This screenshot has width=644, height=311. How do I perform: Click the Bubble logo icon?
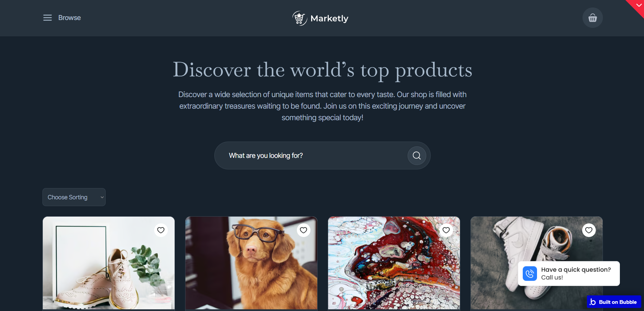pos(593,302)
